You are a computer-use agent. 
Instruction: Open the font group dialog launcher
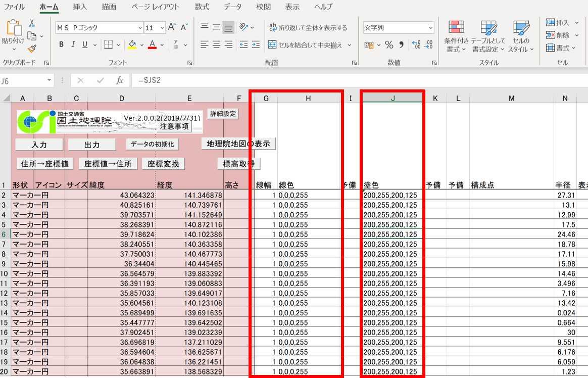[190, 63]
